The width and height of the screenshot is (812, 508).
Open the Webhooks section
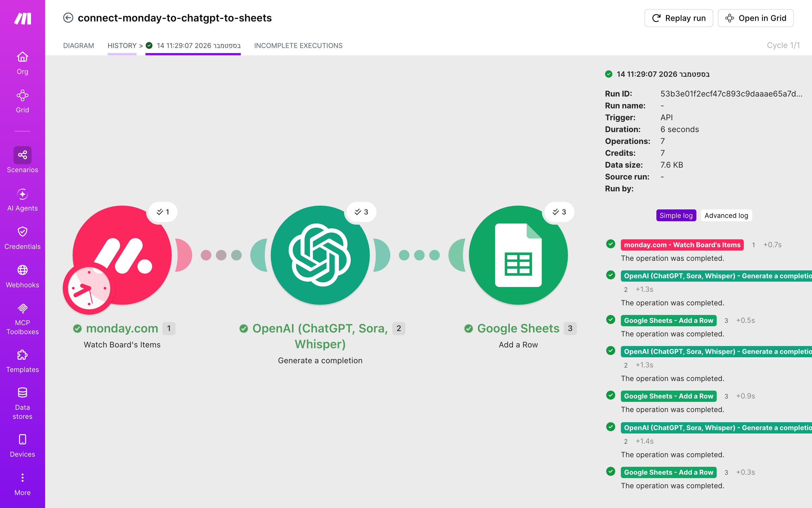tap(23, 276)
